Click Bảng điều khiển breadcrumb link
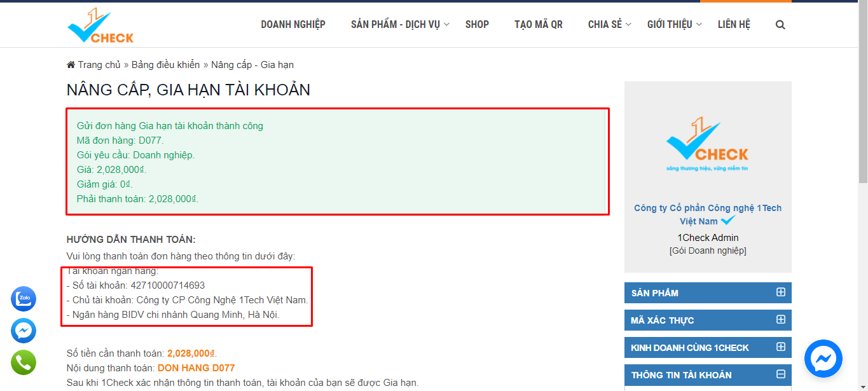 165,65
